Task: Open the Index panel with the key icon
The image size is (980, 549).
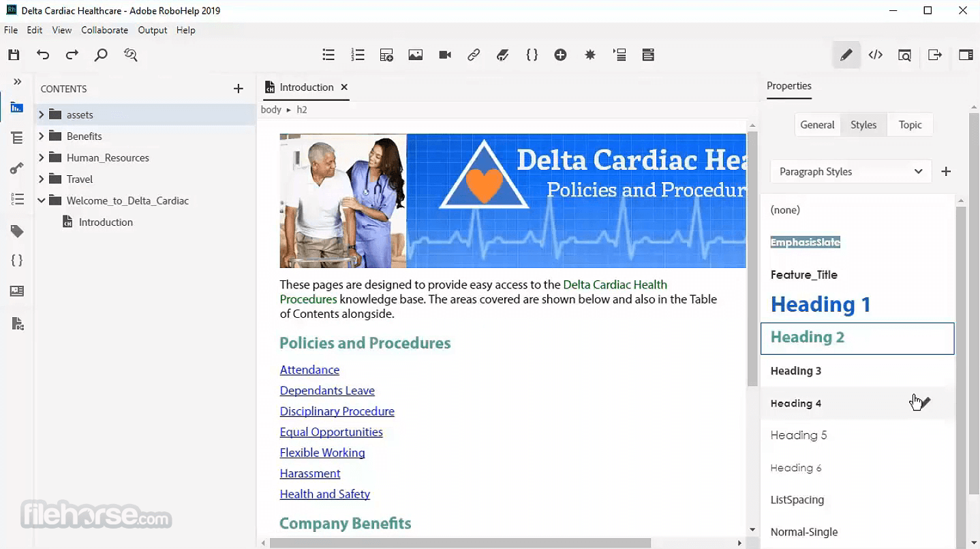Action: pos(17,168)
